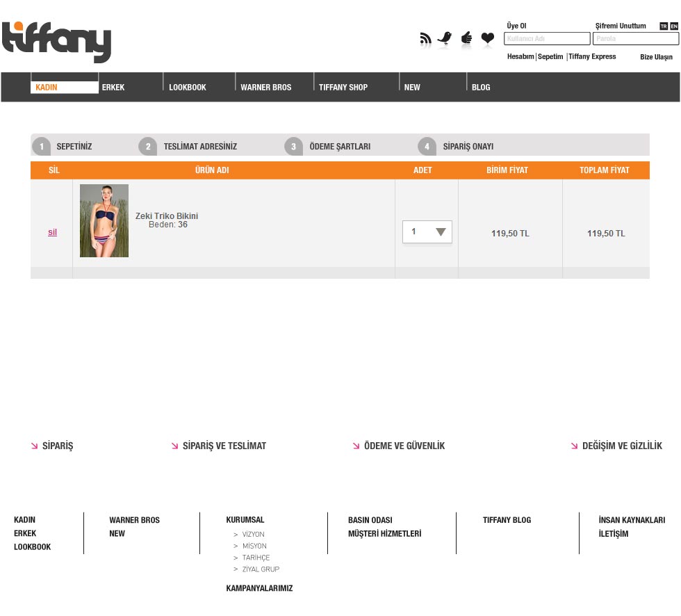Click the RSS feed icon
The width and height of the screenshot is (681, 616).
point(425,39)
